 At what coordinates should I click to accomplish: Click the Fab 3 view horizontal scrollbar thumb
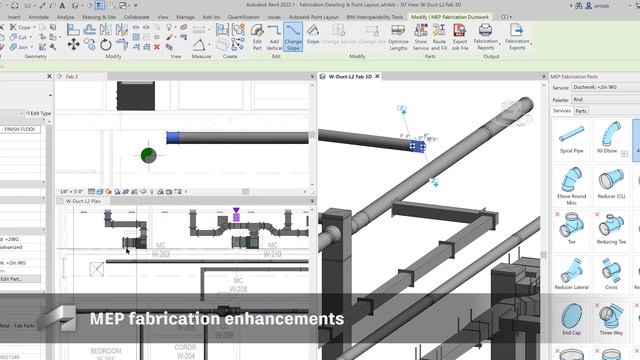tap(245, 191)
